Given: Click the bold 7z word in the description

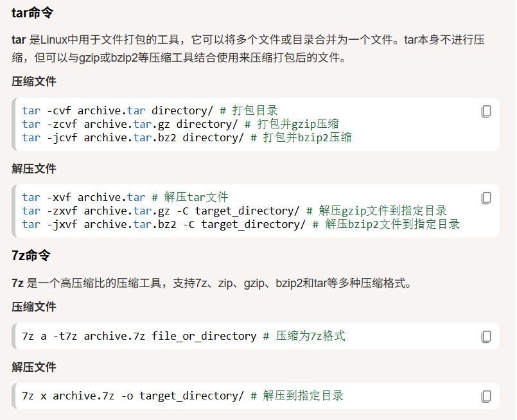Looking at the screenshot, I should [x=17, y=283].
